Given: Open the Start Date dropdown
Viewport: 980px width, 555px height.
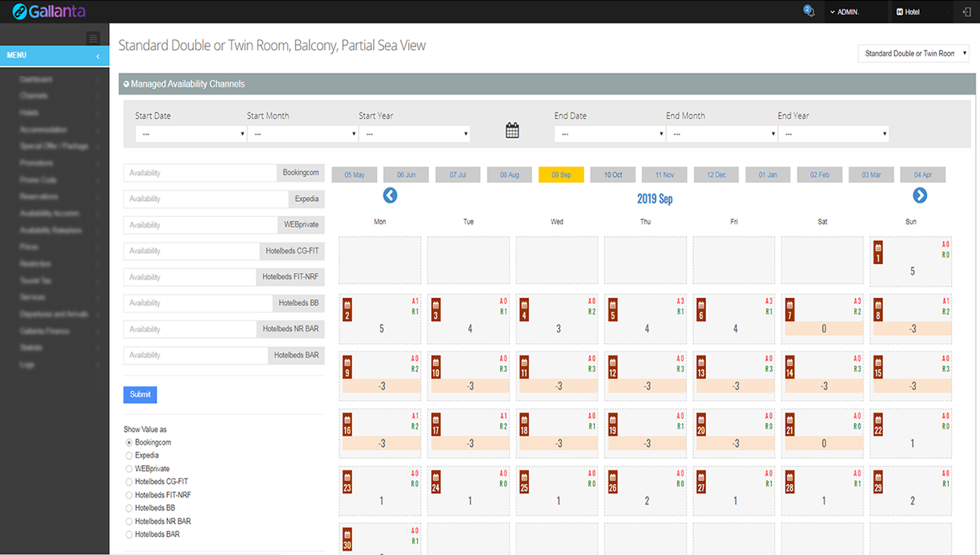Looking at the screenshot, I should click(191, 134).
